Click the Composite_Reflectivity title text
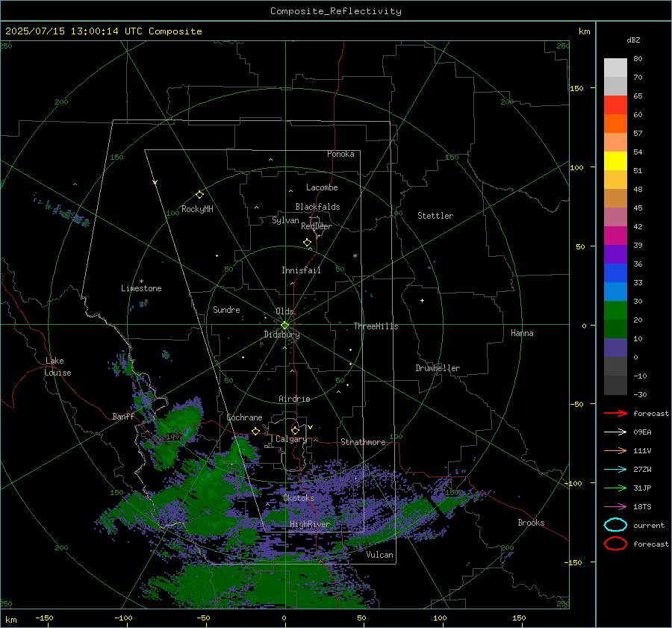 336,11
